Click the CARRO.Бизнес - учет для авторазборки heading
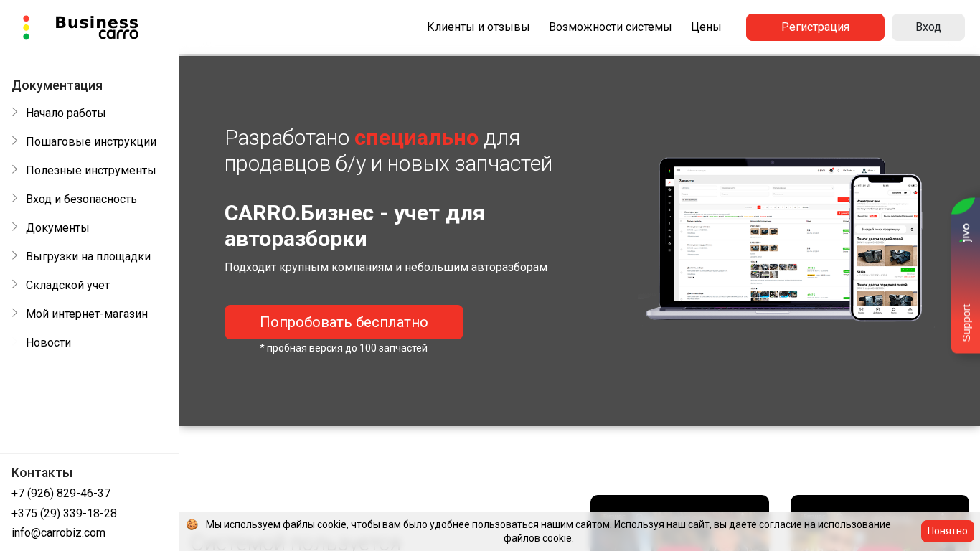The height and width of the screenshot is (551, 980). (x=354, y=225)
